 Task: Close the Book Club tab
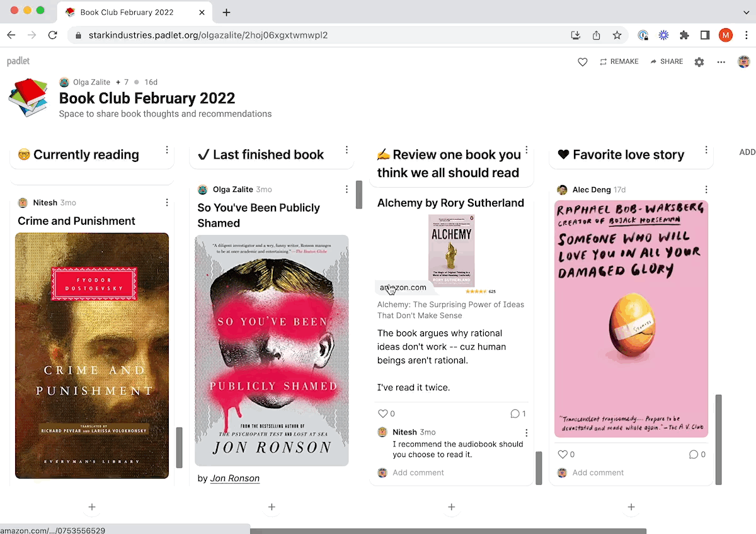tap(203, 13)
